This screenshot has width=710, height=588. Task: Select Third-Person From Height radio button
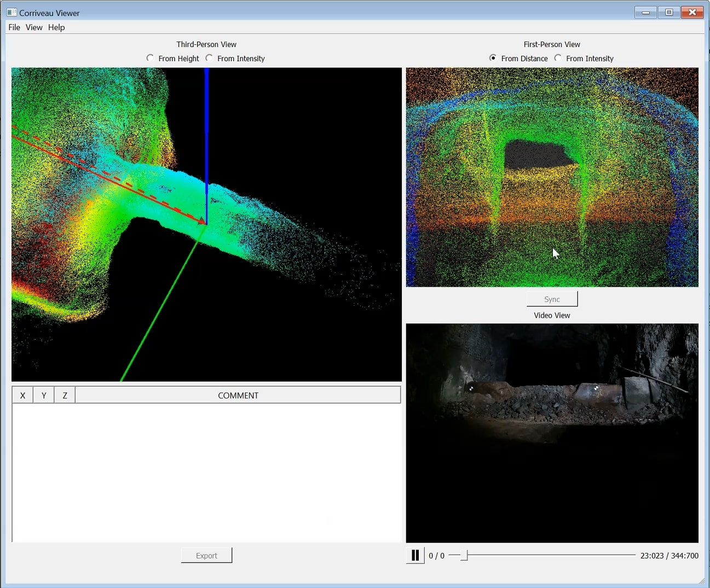pos(151,58)
